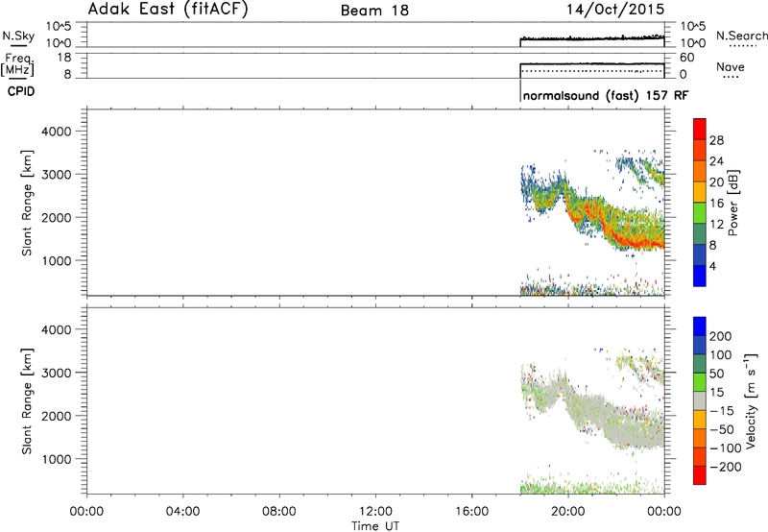This screenshot has height=532, width=768.
Task: Click the '3000' range tick in power panel
Action: pos(57,175)
